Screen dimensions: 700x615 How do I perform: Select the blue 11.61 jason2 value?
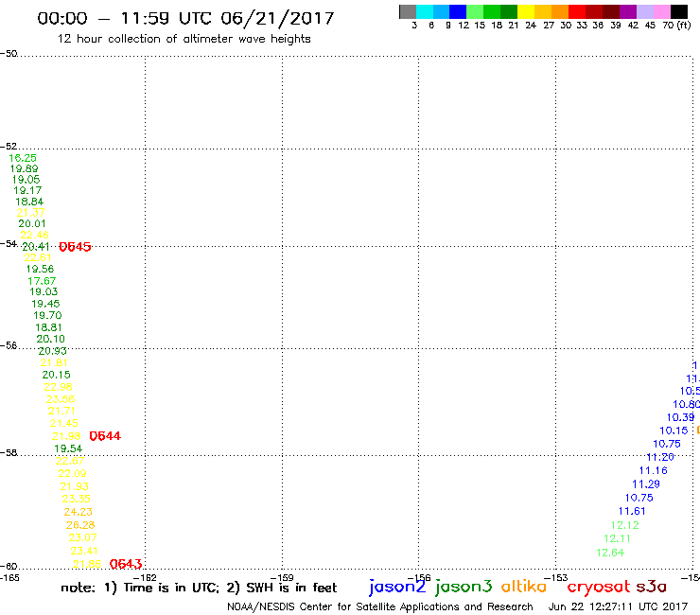tap(632, 511)
